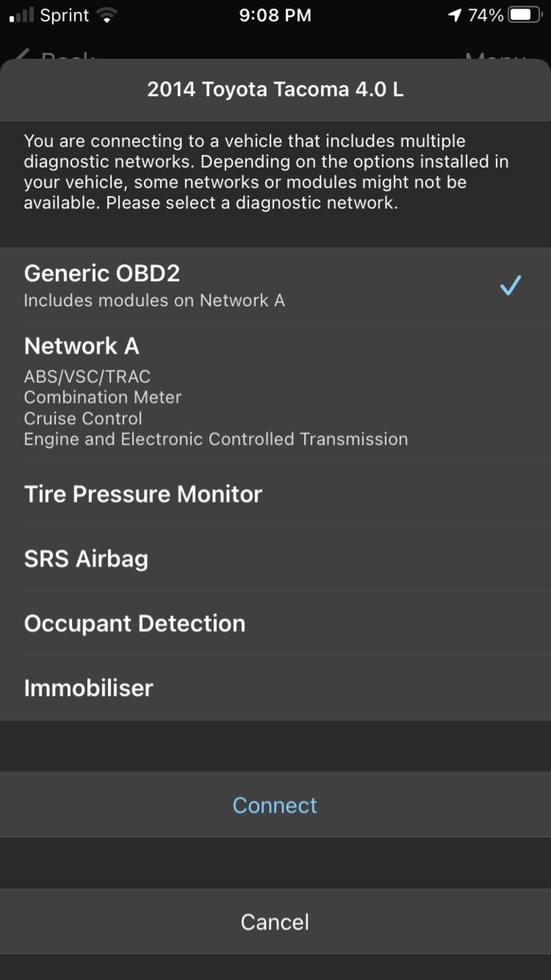This screenshot has width=551, height=980.
Task: Cancel the network selection dialog
Action: click(275, 921)
